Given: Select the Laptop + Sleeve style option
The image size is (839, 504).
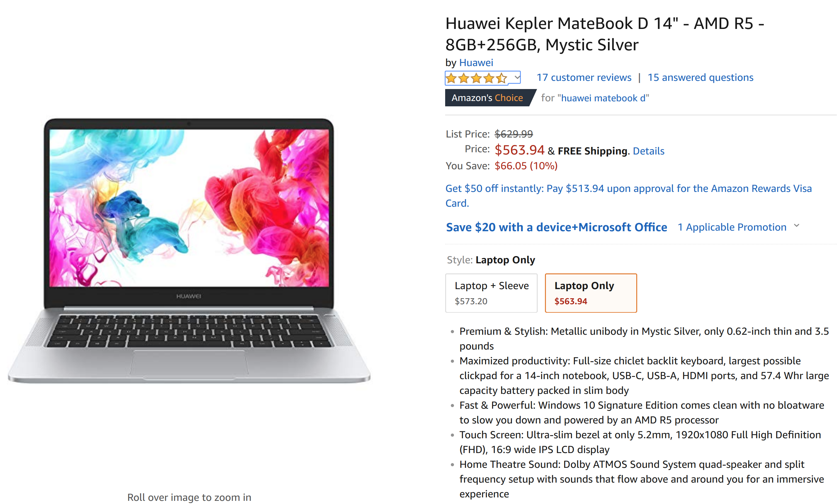Looking at the screenshot, I should tap(491, 293).
